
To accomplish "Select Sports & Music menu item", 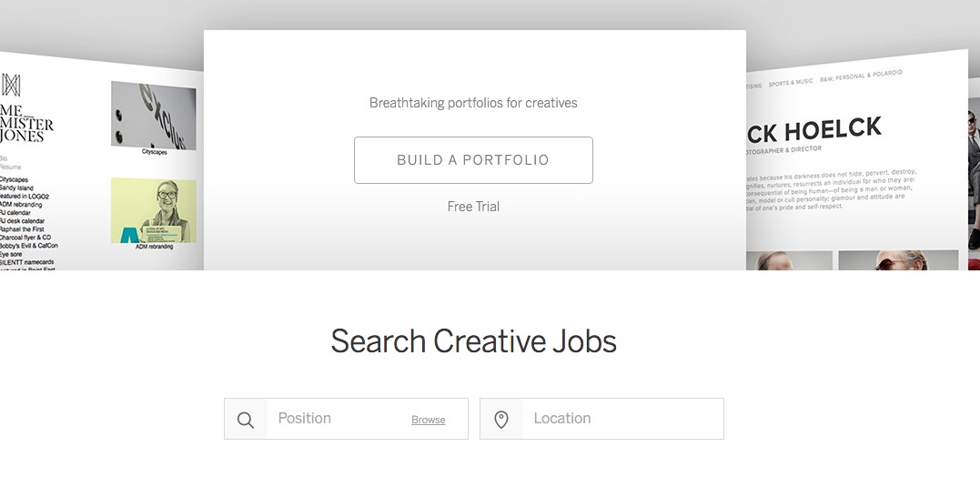I will point(791,82).
